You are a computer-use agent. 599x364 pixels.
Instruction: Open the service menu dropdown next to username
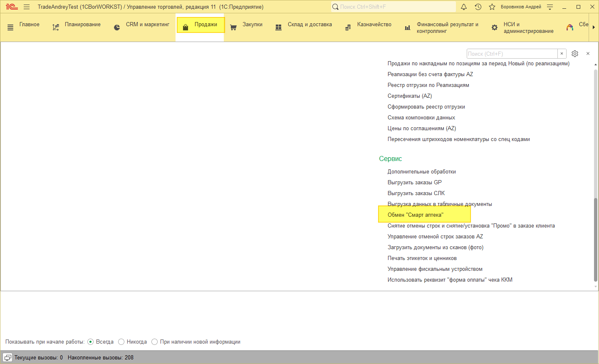(550, 7)
